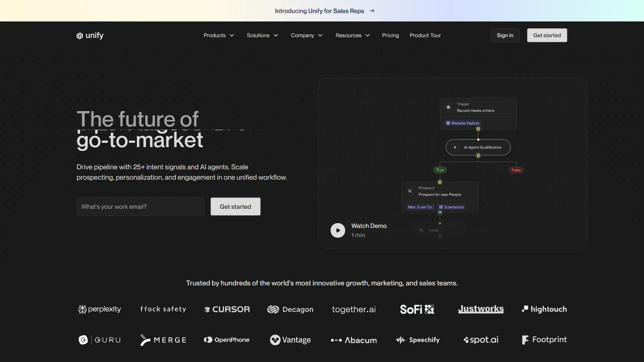Image resolution: width=644 pixels, height=362 pixels.
Task: Click the Vantage logo
Action: tap(290, 340)
